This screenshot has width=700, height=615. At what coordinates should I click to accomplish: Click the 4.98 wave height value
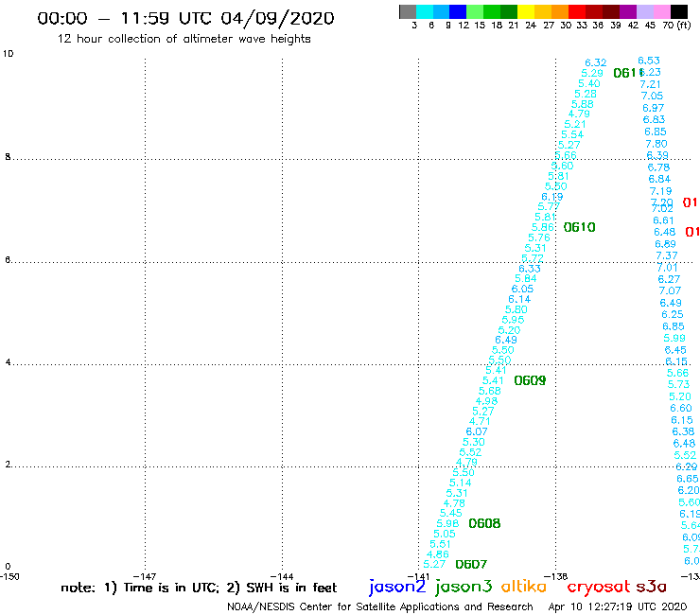click(486, 401)
